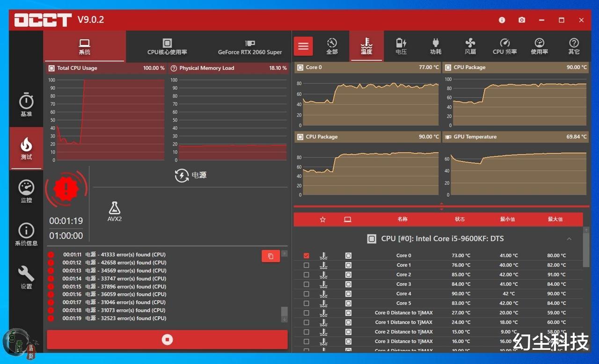Check Core 1 Distance to TjMAX checkbox
Screen dimensions: 599x364
pyautogui.click(x=307, y=322)
